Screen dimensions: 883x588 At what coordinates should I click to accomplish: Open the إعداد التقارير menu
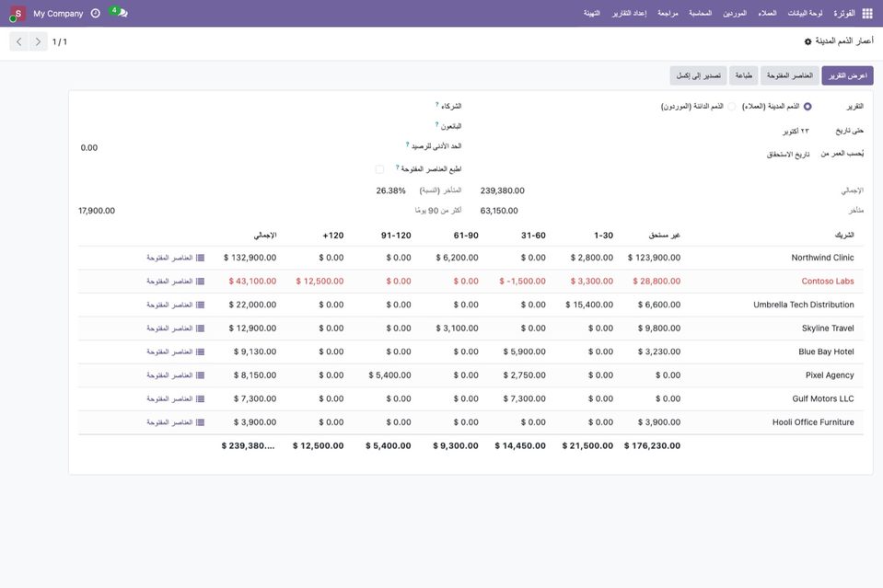(x=630, y=14)
